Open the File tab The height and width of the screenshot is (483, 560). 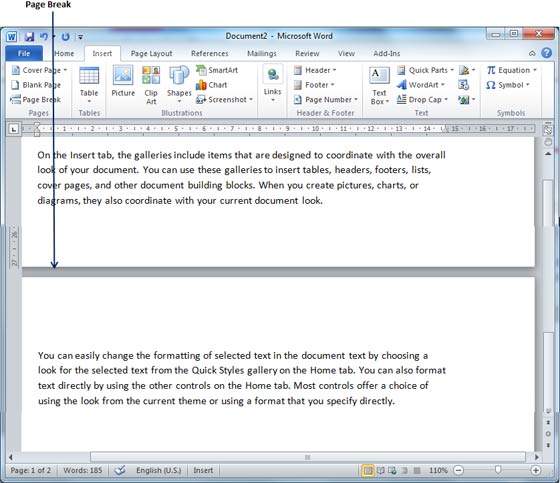click(x=24, y=54)
